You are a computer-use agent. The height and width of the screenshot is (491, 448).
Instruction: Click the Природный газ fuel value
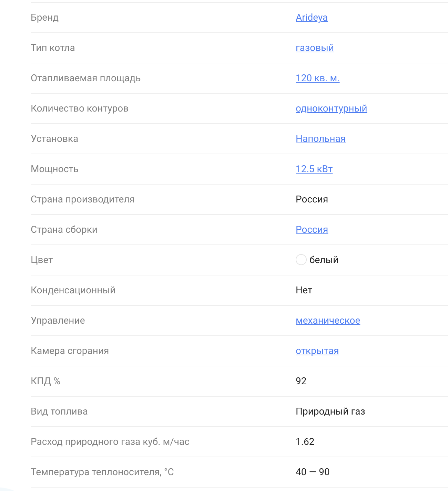(x=330, y=411)
